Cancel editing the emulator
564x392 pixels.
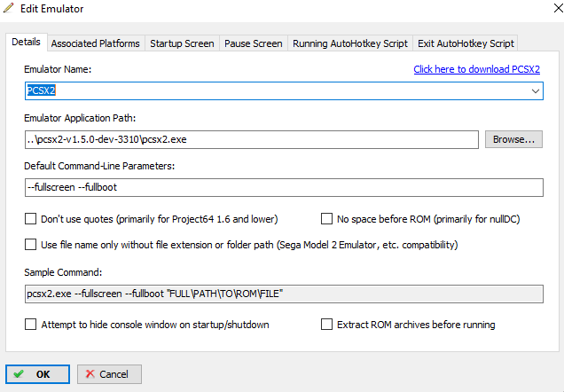point(109,374)
